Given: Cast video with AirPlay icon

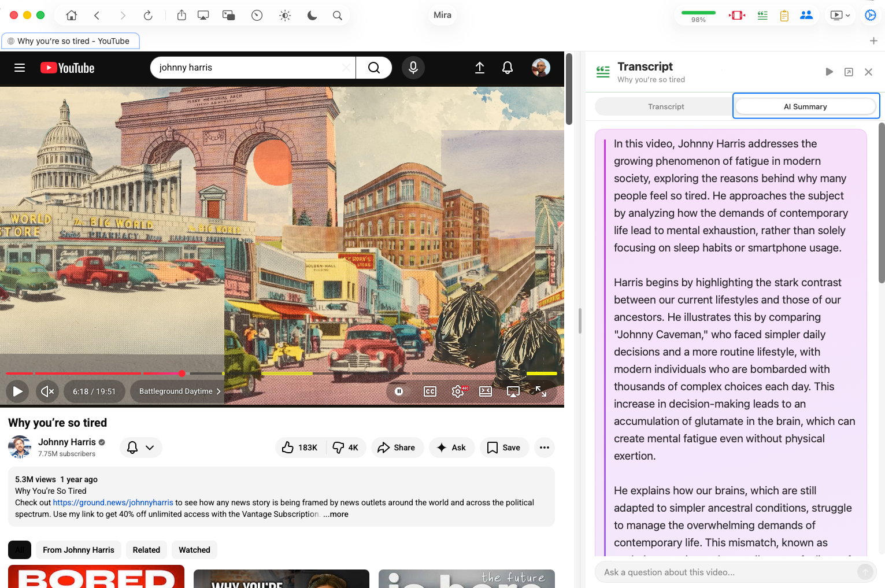Looking at the screenshot, I should coord(513,391).
